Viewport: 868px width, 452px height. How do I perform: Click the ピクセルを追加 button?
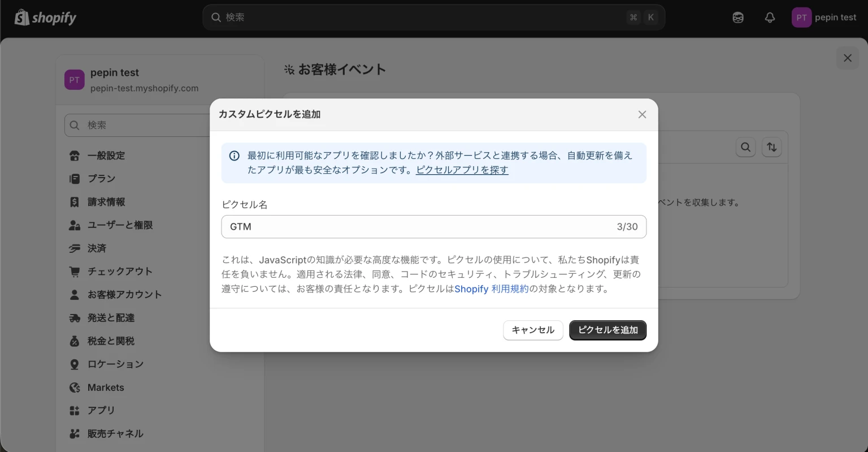click(x=607, y=330)
